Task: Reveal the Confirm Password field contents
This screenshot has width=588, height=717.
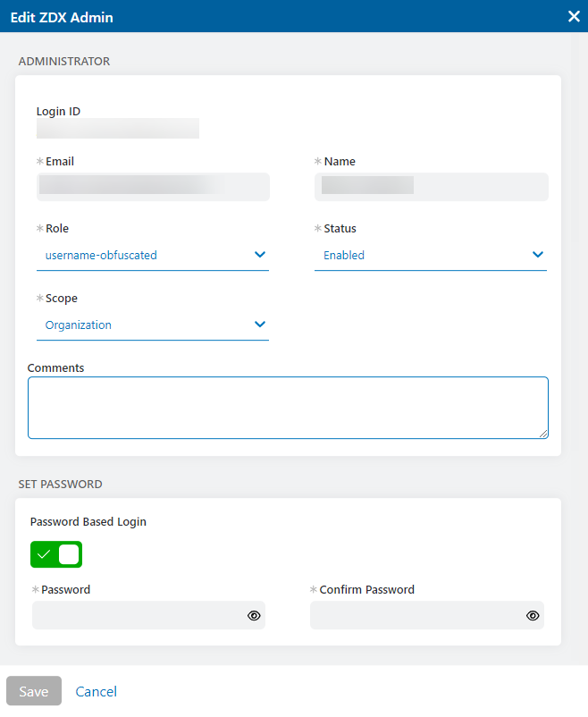Action: (x=532, y=615)
